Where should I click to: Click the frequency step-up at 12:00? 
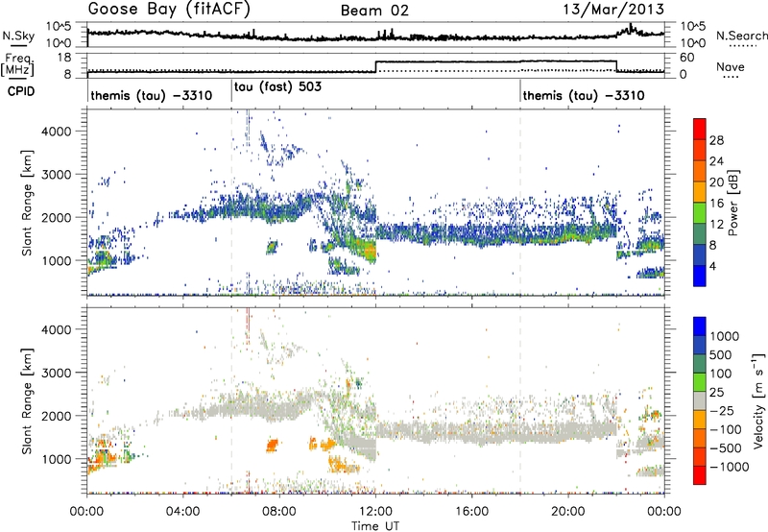coord(375,66)
